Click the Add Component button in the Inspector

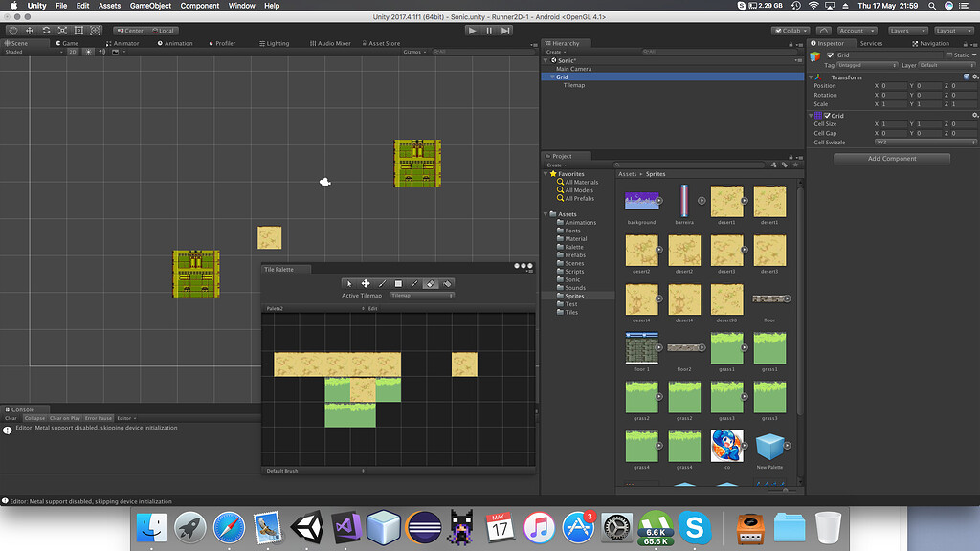click(891, 158)
